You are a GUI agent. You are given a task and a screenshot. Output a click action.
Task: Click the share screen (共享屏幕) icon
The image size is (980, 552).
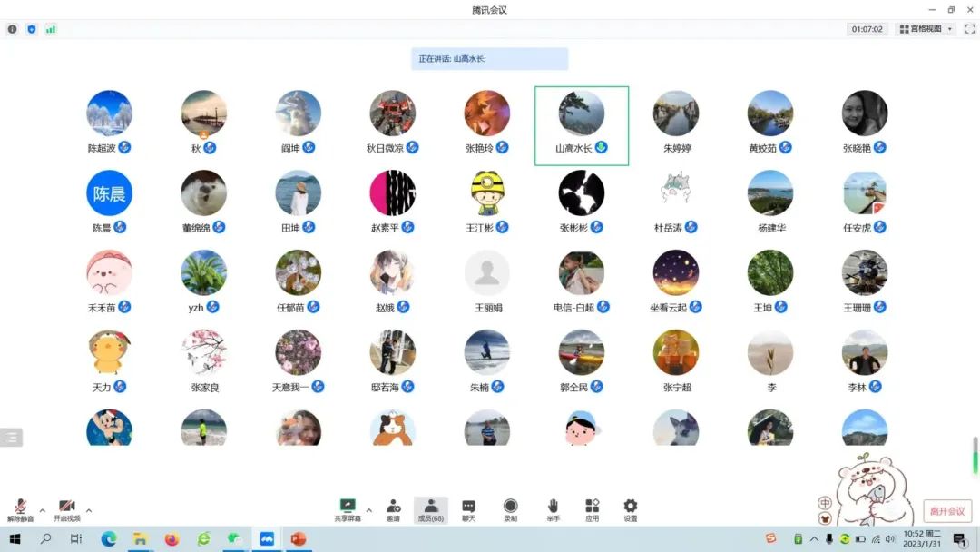point(347,507)
